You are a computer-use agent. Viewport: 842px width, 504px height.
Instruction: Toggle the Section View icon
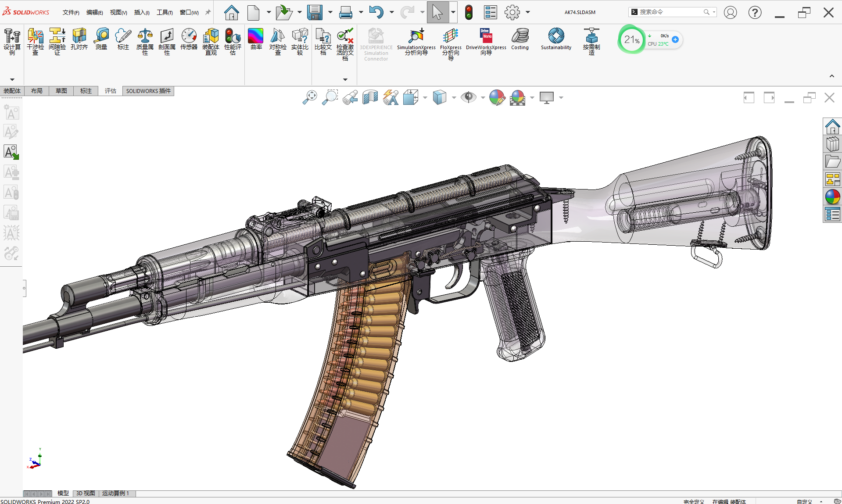click(x=370, y=97)
